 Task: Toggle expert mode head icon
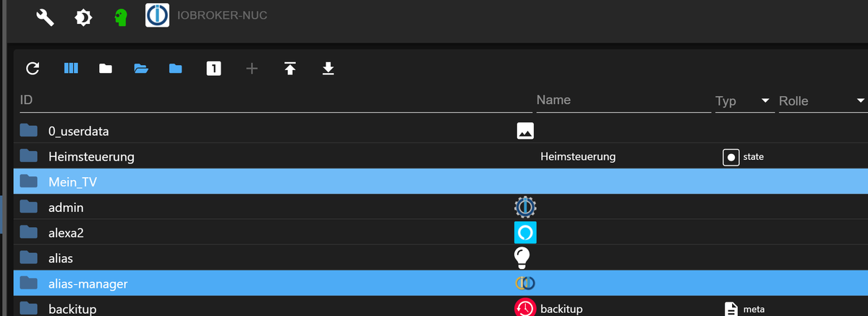121,16
